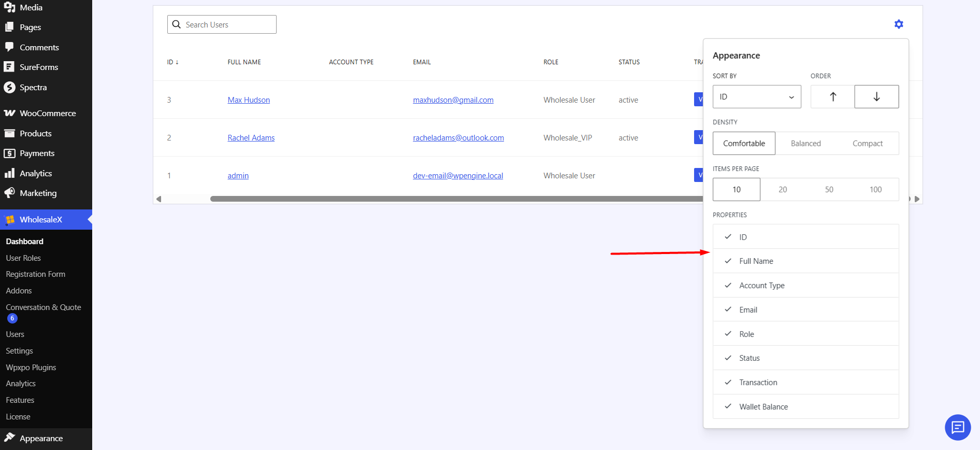Viewport: 980px width, 450px height.
Task: Open Max Hudson user link
Action: point(249,100)
